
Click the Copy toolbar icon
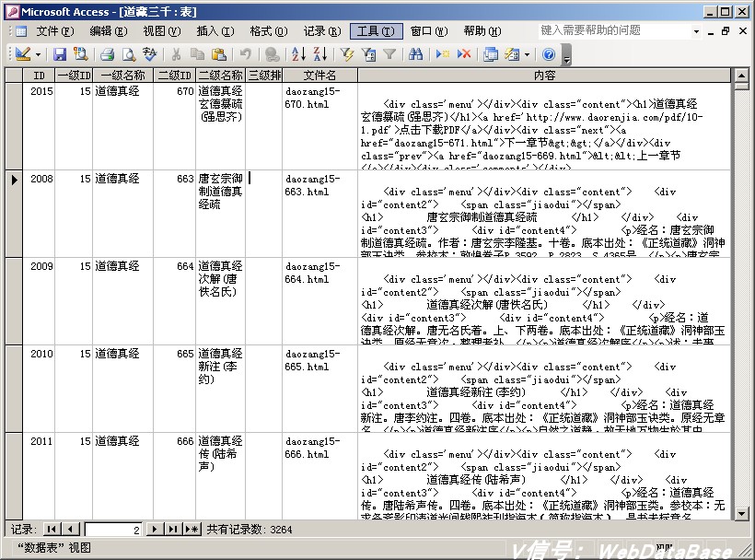[x=197, y=54]
